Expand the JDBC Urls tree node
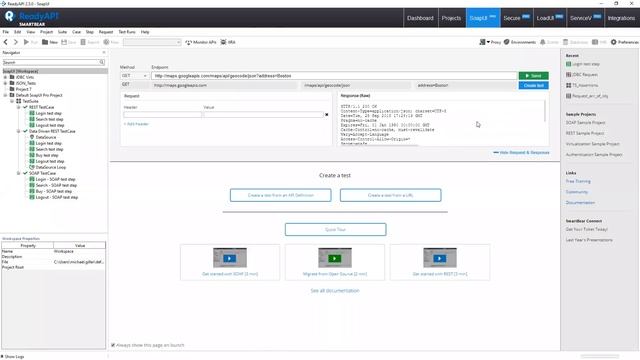This screenshot has width=640, height=360. point(5,77)
